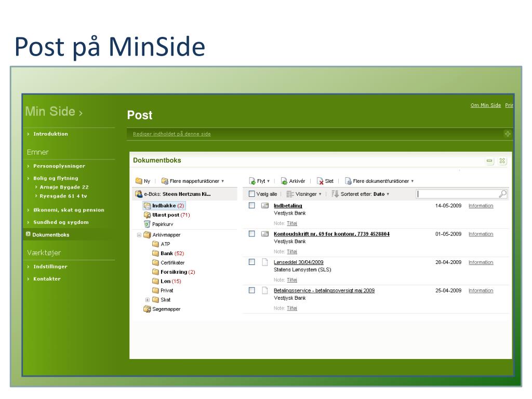
Task: Click the Privat folder icon
Action: point(156,290)
